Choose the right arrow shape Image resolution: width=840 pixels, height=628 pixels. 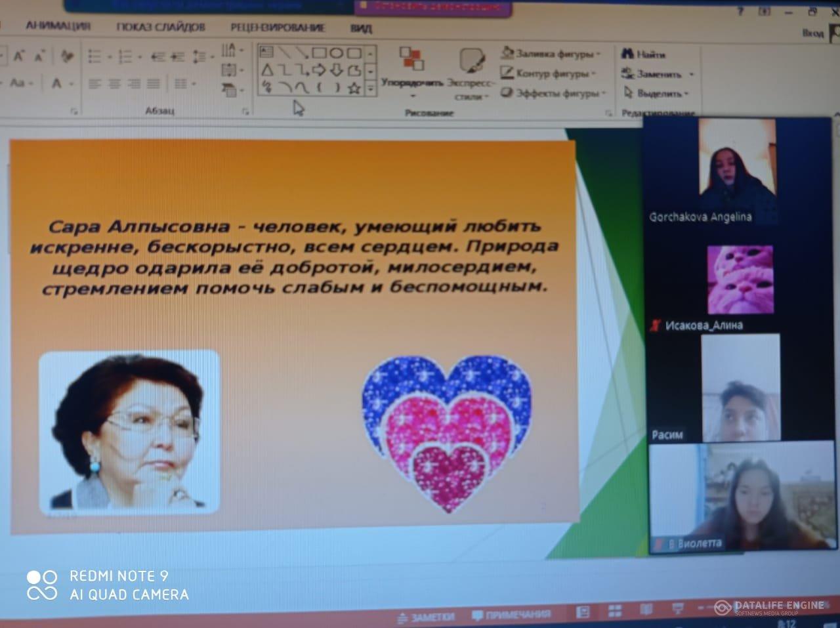[319, 70]
